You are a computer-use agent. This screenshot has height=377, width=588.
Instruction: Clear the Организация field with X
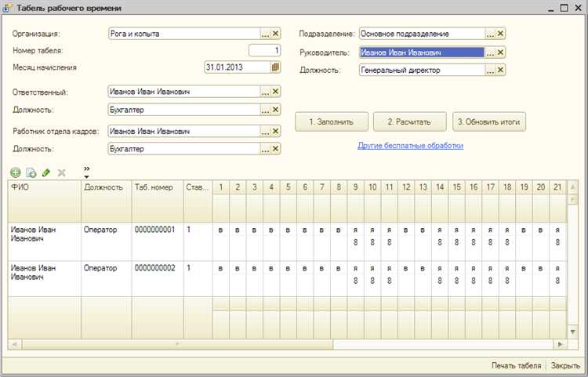coord(275,34)
